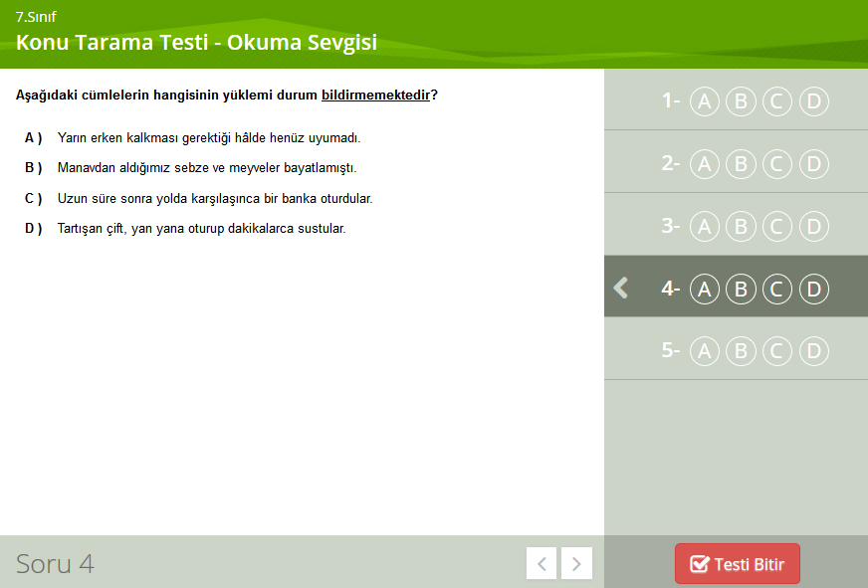Select answer D for question 2
This screenshot has width=868, height=588.
[814, 164]
